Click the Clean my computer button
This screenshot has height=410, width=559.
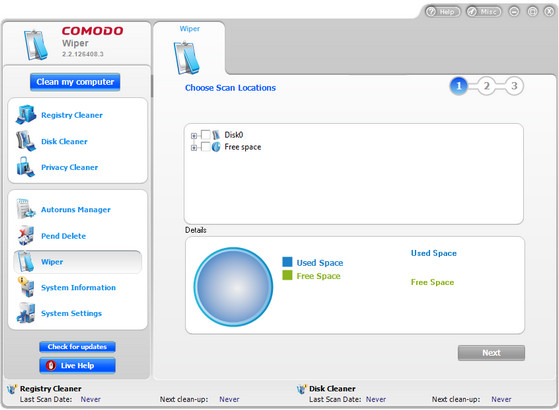tap(75, 82)
